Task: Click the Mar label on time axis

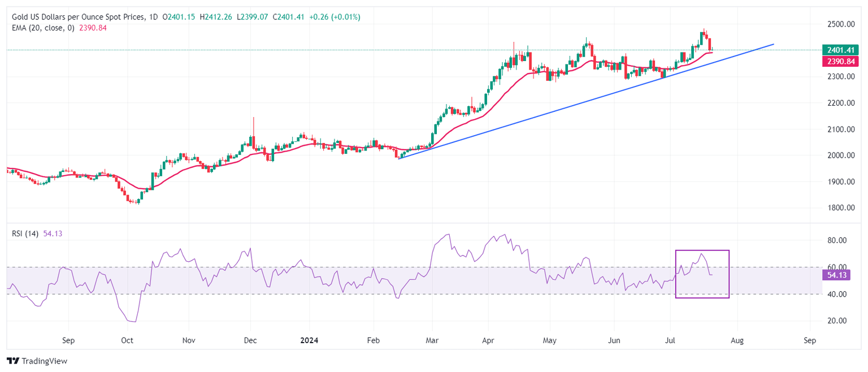Action: (432, 341)
